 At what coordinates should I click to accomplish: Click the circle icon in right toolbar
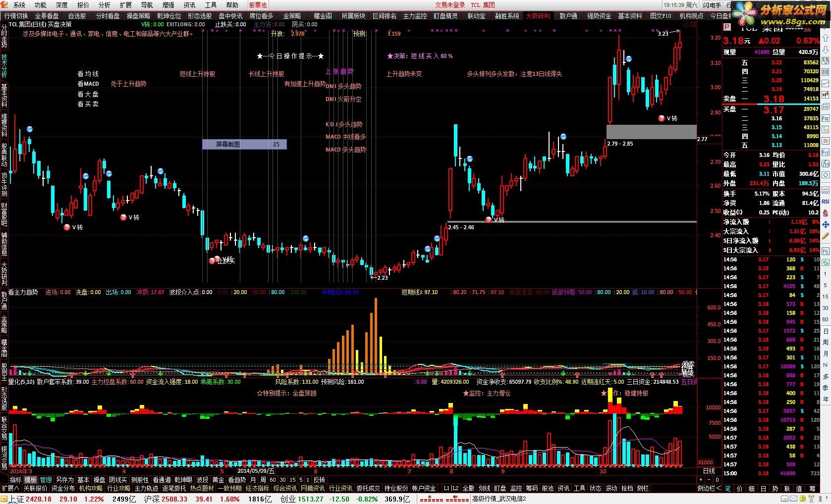coord(826,174)
